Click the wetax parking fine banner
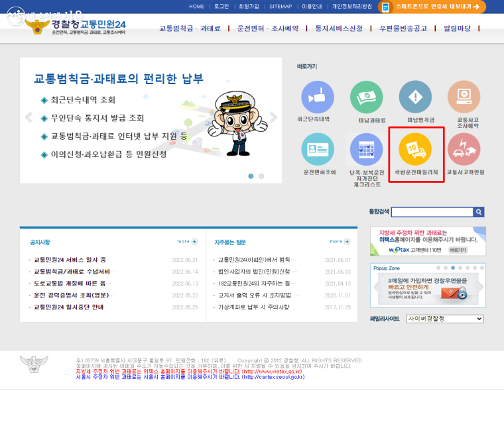This screenshot has height=426, width=504. coord(428,241)
